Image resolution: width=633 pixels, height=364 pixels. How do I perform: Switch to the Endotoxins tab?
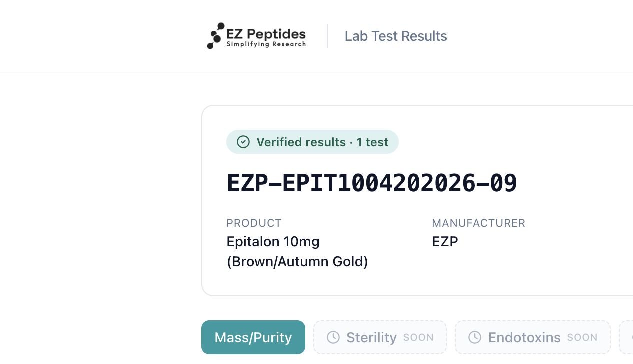coord(533,337)
